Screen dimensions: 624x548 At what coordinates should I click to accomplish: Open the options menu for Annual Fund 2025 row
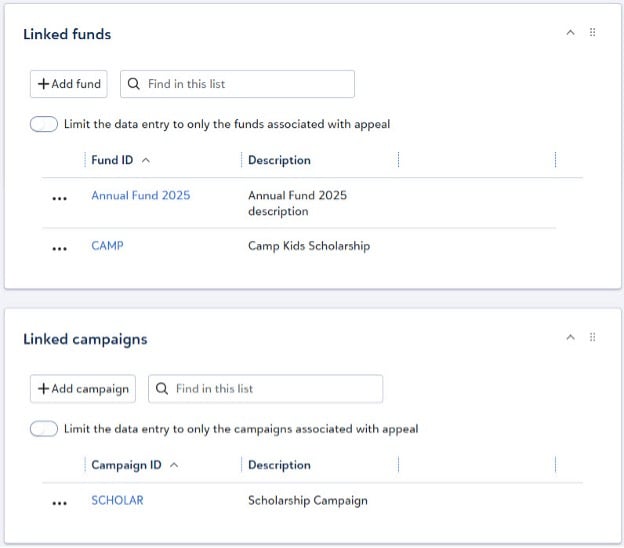pos(60,198)
